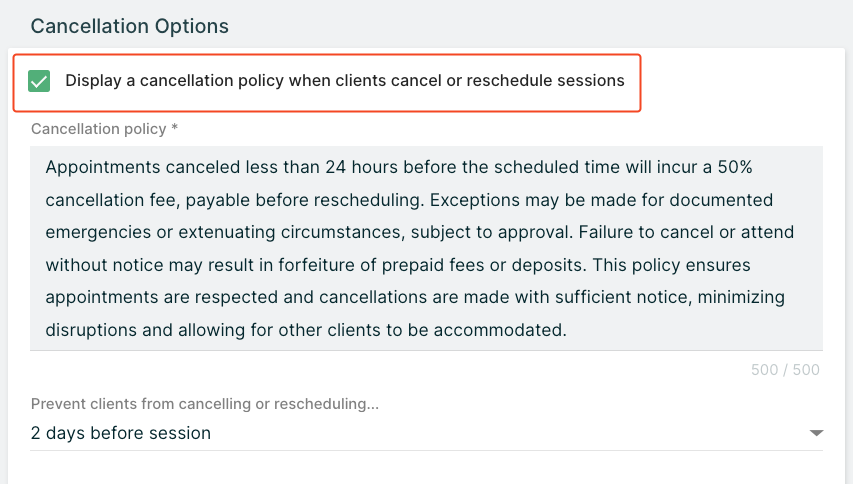The height and width of the screenshot is (484, 853).
Task: Uncheck the green cancellation policy checkbox
Action: click(40, 81)
